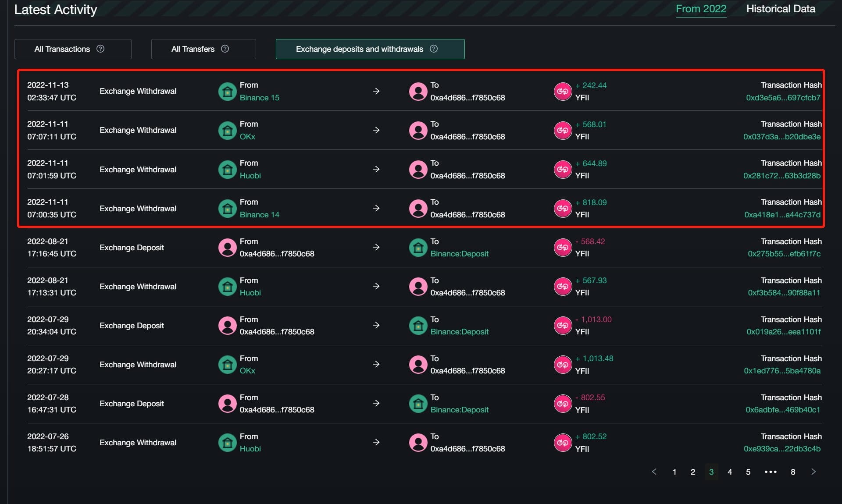Select the All Transfers filter

tap(193, 49)
